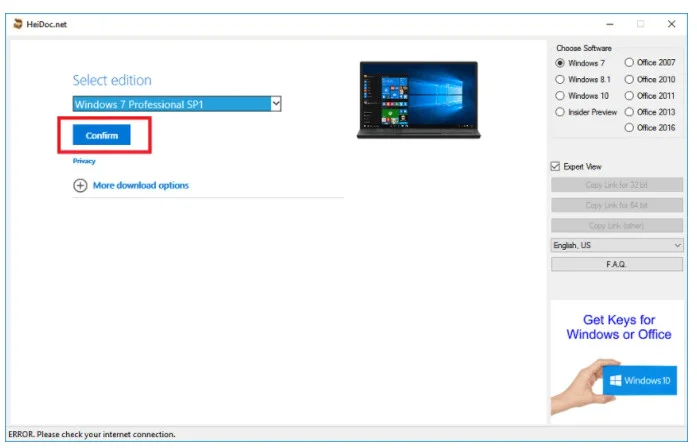Screen dimensions: 697x448
Task: Select the Windows 10 radio button
Action: [560, 96]
